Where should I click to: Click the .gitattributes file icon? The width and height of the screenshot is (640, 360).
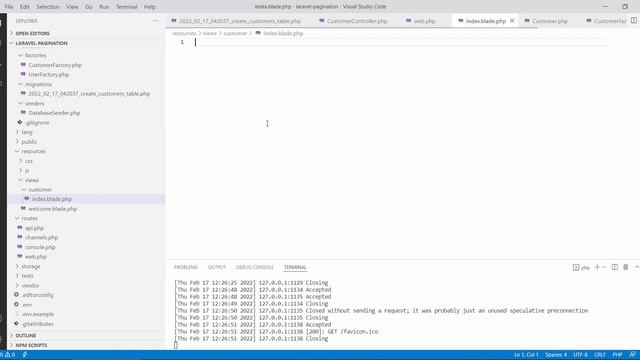pyautogui.click(x=16, y=324)
